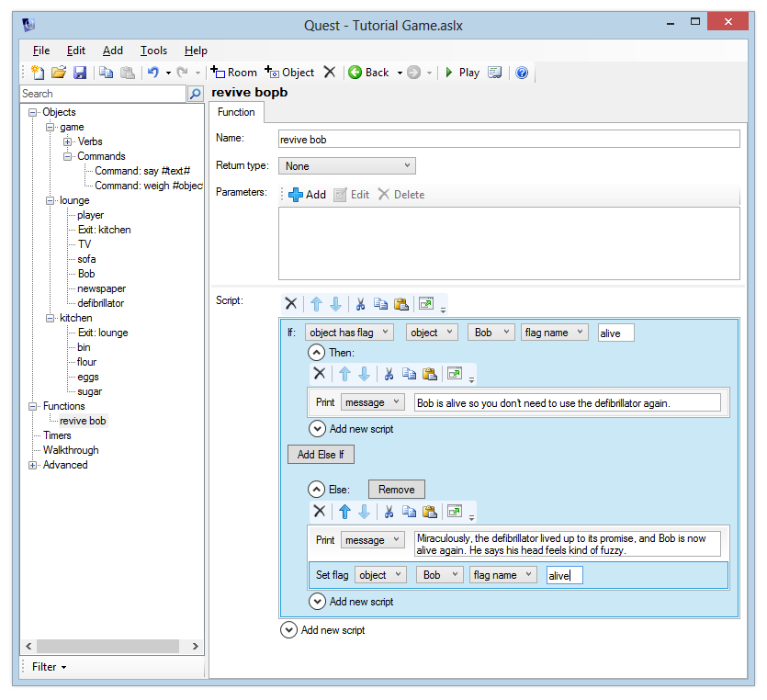Screen dimensions: 767x700
Task: Collapse the kitchen tree node
Action: click(50, 319)
